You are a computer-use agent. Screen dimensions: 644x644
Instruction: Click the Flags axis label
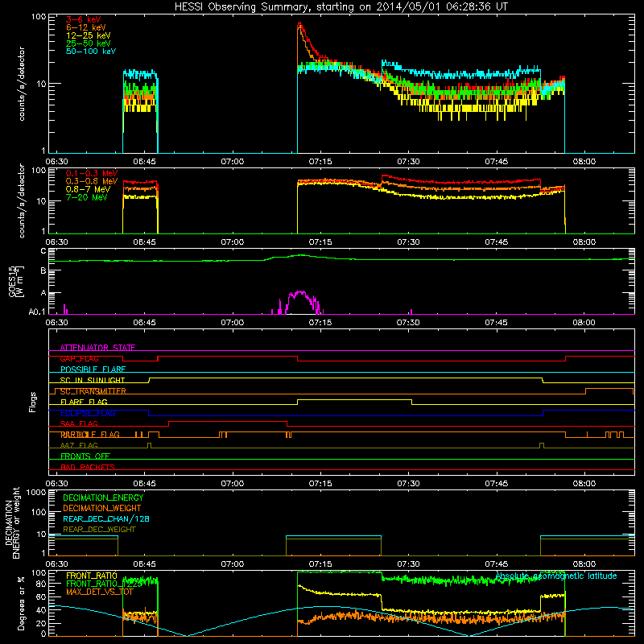click(x=32, y=402)
